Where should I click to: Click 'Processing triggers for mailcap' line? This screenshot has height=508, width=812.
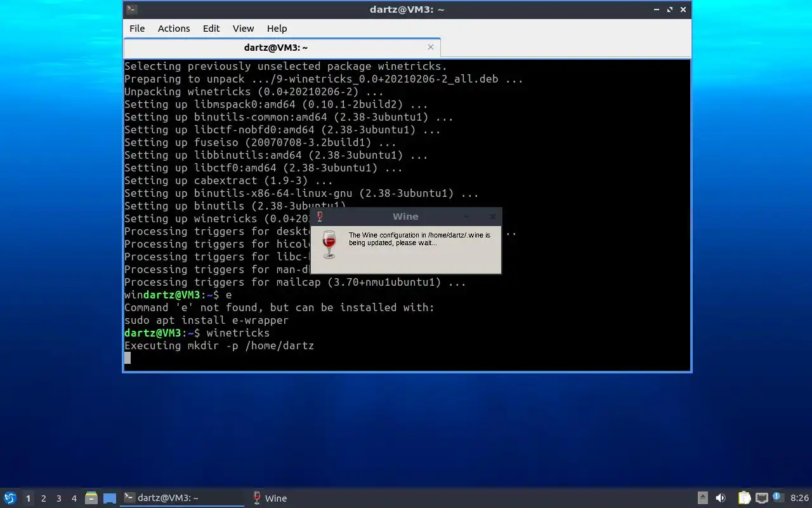(x=295, y=282)
